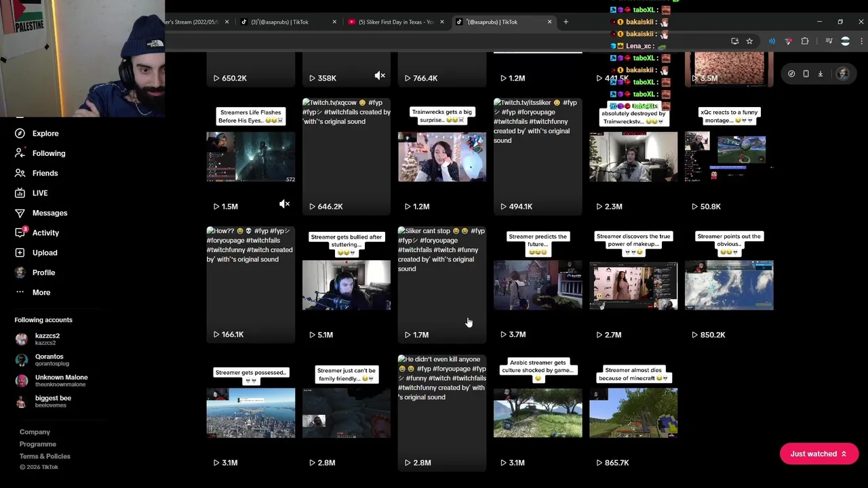Open 'Arabic streamer gets culture shocked' video

(x=538, y=413)
